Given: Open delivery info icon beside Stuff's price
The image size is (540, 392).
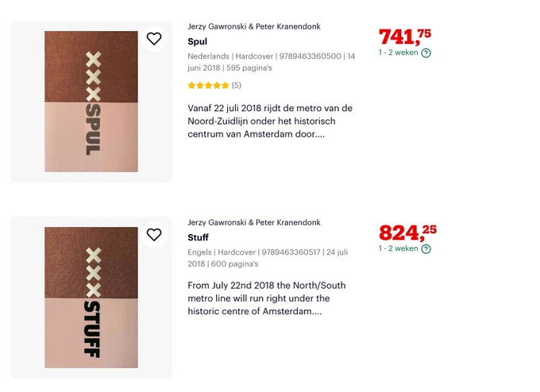Looking at the screenshot, I should (426, 249).
